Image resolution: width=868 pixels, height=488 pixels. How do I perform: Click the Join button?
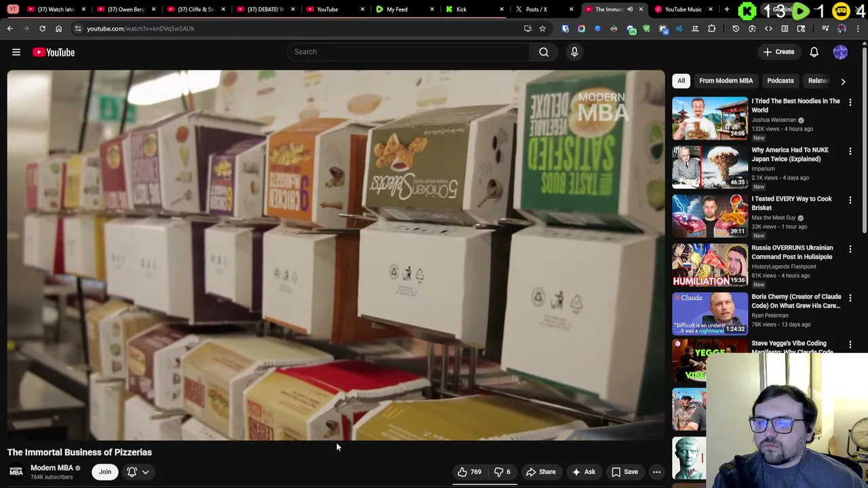(105, 472)
